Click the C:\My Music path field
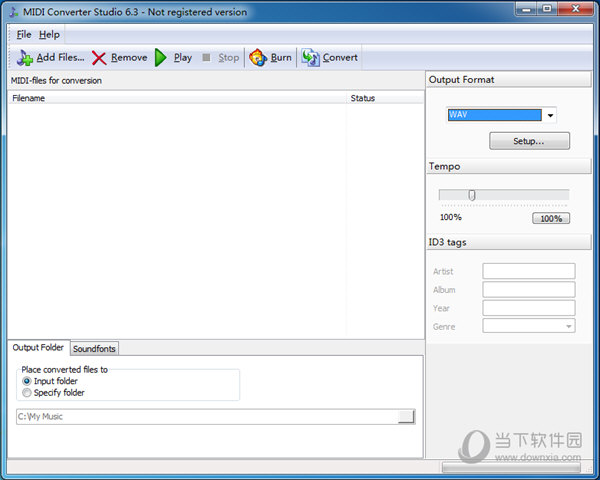Viewport: 600px width, 480px height. coord(207,416)
